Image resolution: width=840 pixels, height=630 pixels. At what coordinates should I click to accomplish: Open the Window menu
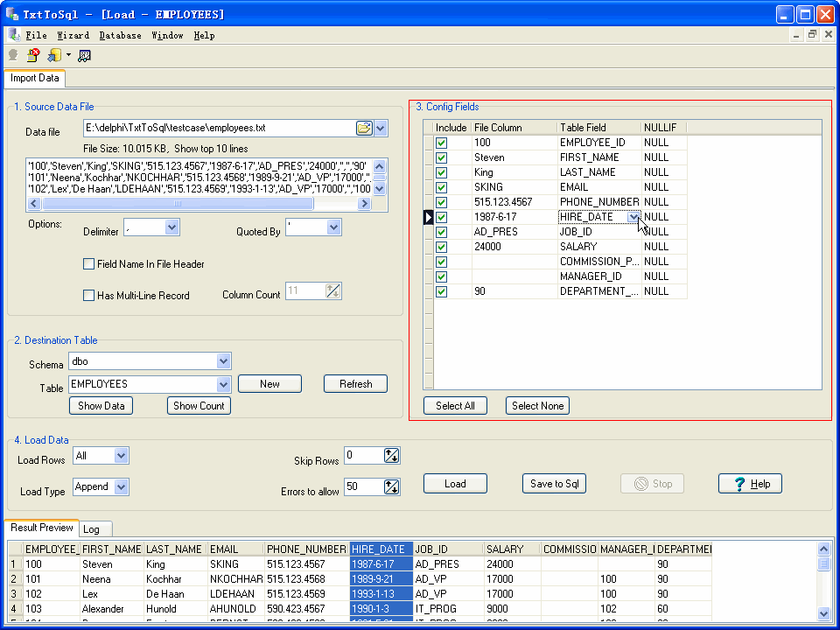click(x=167, y=35)
